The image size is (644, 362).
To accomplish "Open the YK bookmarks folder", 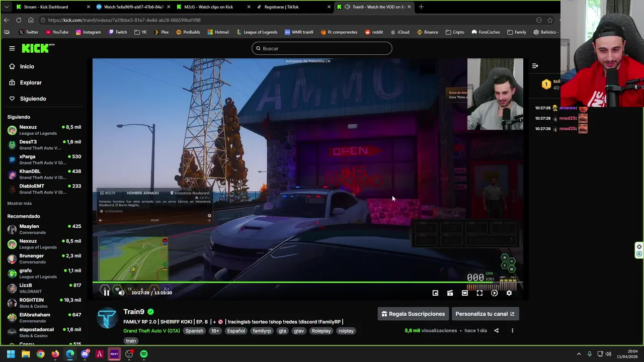I will point(140,32).
